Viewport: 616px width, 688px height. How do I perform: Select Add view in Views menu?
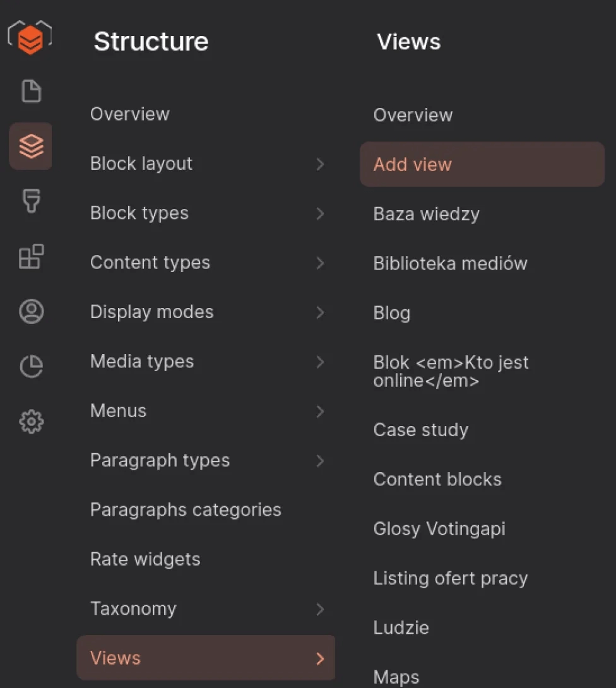(413, 165)
